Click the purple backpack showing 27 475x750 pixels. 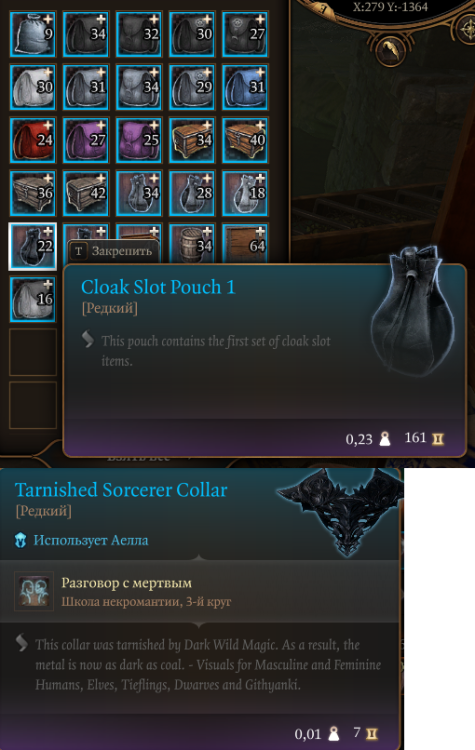click(x=86, y=141)
